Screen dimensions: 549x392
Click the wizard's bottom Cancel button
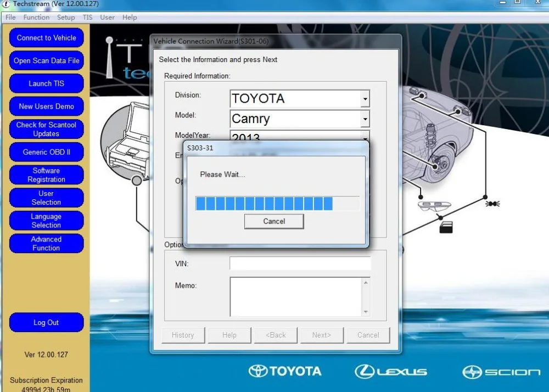pyautogui.click(x=368, y=335)
